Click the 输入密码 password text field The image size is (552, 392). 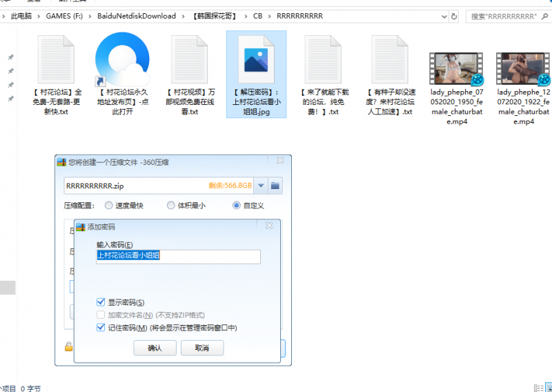[178, 256]
